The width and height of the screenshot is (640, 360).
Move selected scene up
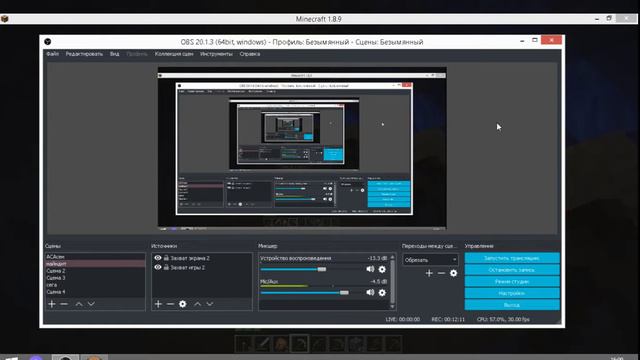tap(79, 304)
